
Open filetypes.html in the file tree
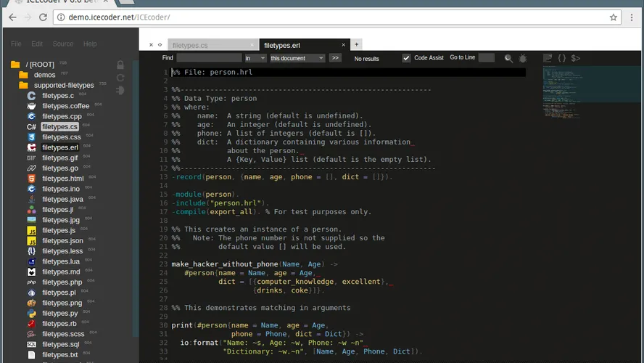click(62, 179)
